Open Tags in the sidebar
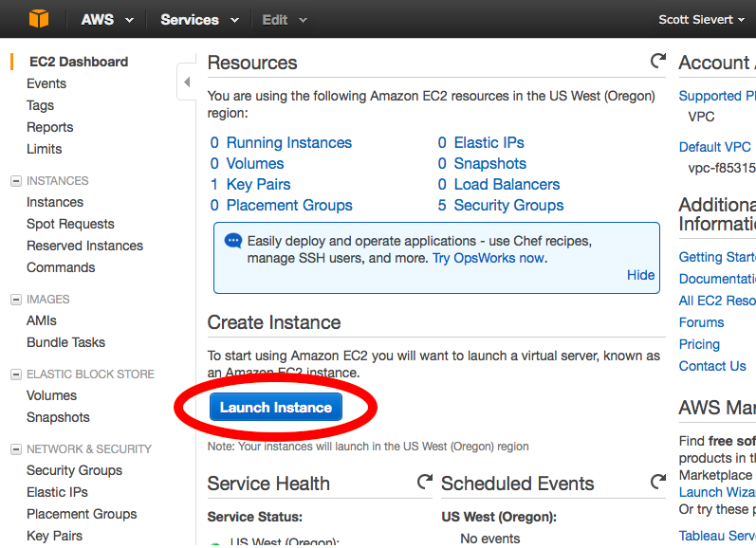756x548 pixels. click(40, 105)
